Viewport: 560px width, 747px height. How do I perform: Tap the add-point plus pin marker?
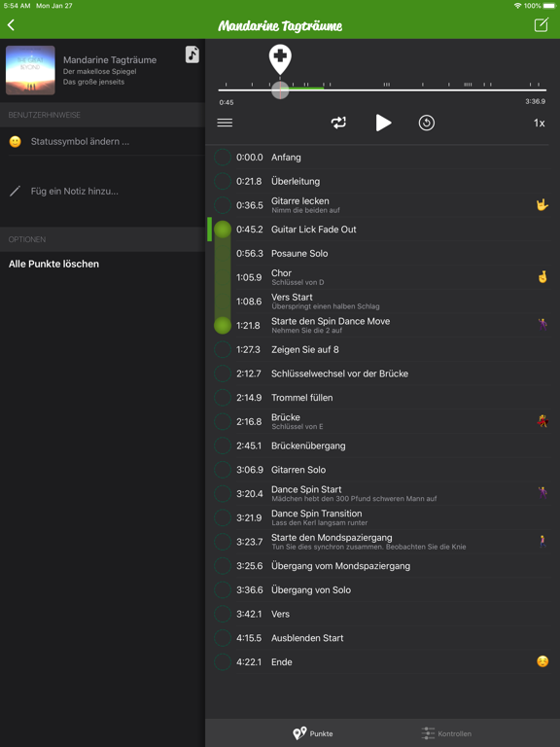click(280, 58)
